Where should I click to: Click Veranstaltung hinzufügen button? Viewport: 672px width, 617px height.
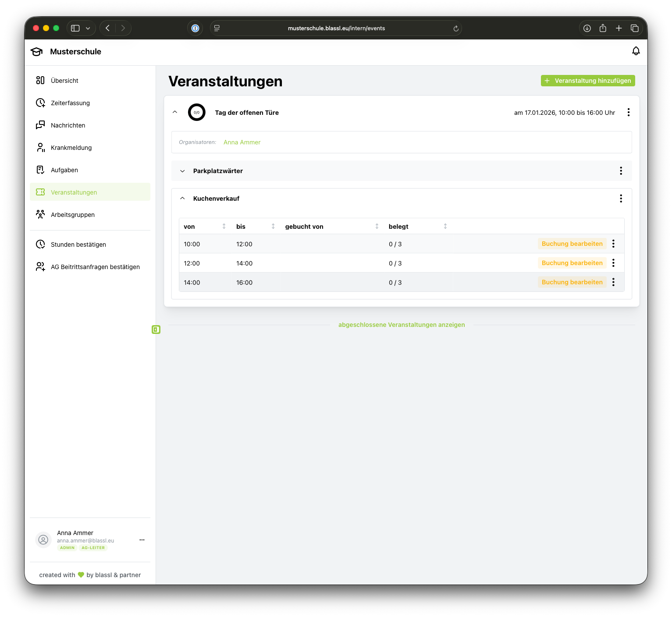[x=587, y=81]
